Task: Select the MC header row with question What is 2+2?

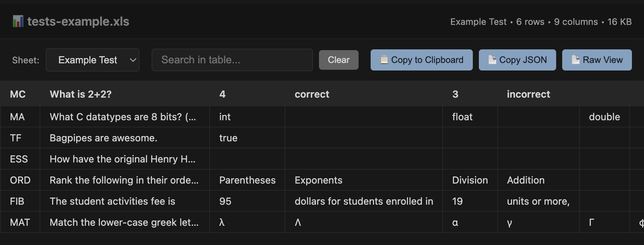Action: [x=81, y=94]
